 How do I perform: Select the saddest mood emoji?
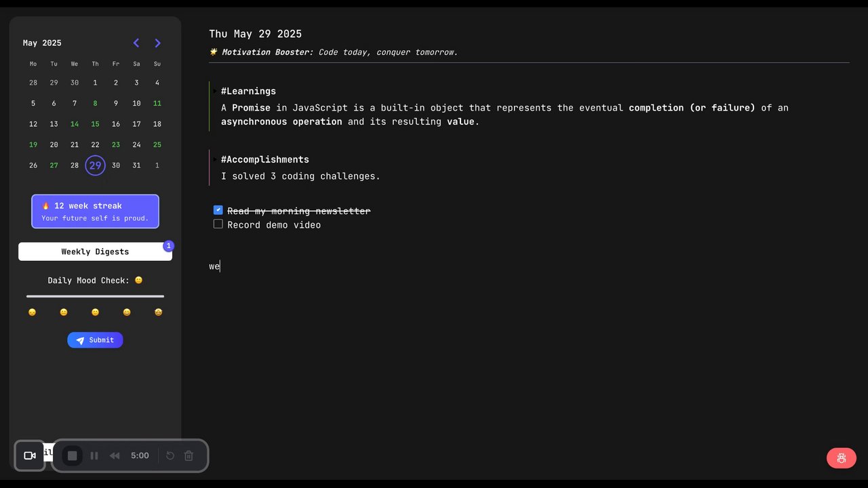pyautogui.click(x=32, y=312)
